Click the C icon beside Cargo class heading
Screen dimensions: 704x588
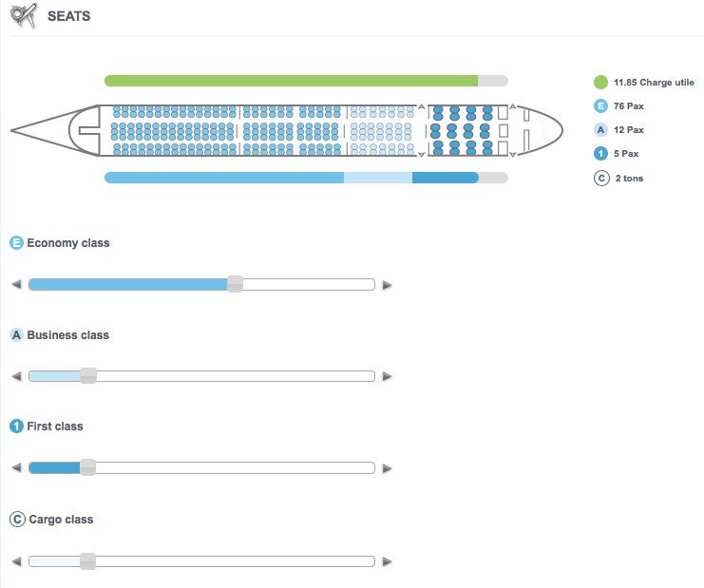coord(17,520)
